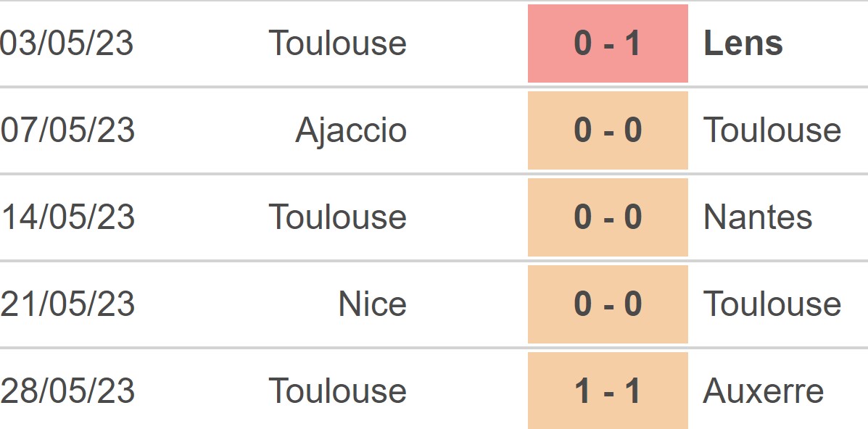The width and height of the screenshot is (868, 429).
Task: Click the 07/05/23 match date
Action: click(x=67, y=130)
